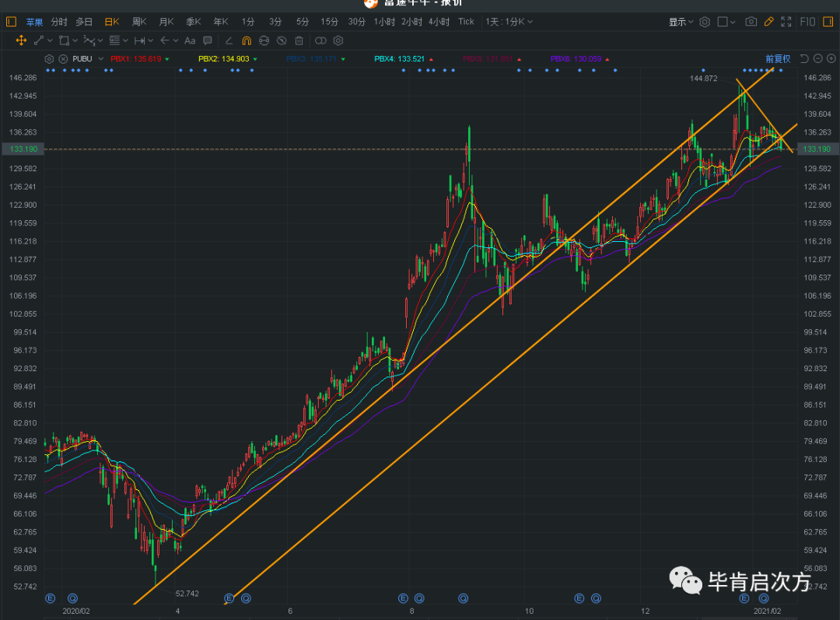
Task: Select the crosshair move tool
Action: tap(22, 40)
